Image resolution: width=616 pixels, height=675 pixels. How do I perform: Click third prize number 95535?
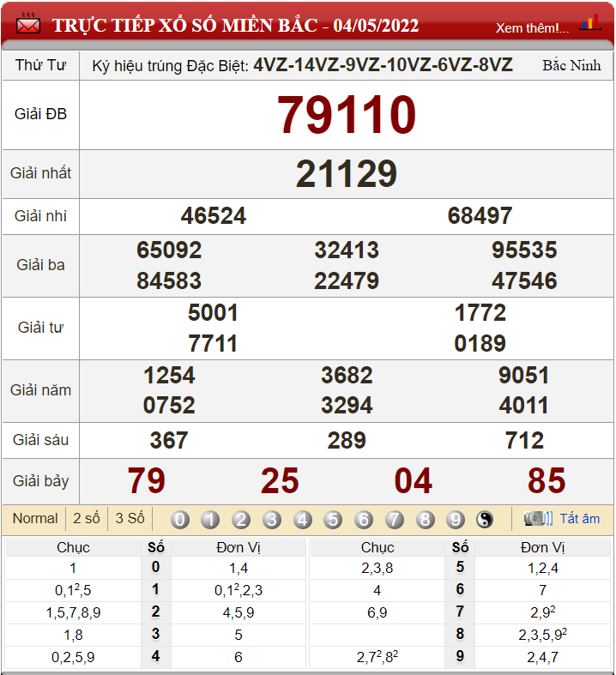[524, 250]
